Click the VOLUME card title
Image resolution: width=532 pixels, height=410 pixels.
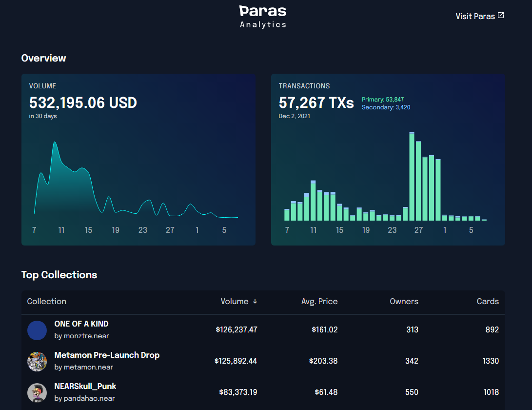pos(42,86)
